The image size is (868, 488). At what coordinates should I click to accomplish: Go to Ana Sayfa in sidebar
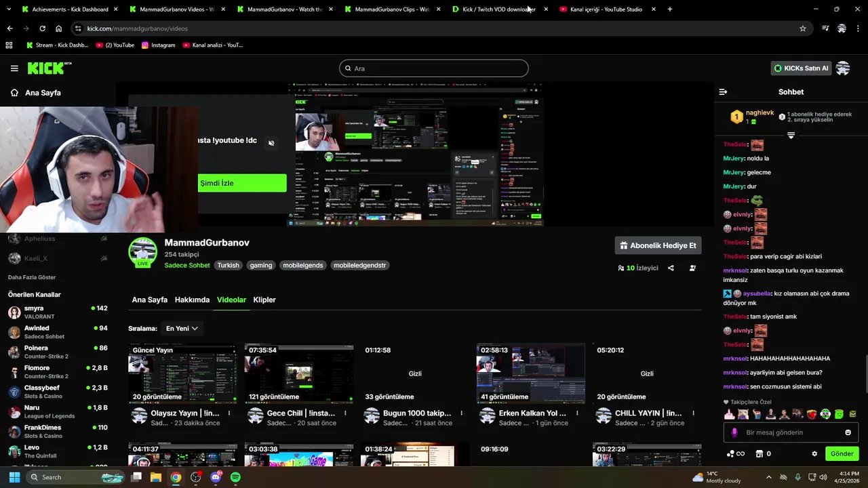[43, 93]
